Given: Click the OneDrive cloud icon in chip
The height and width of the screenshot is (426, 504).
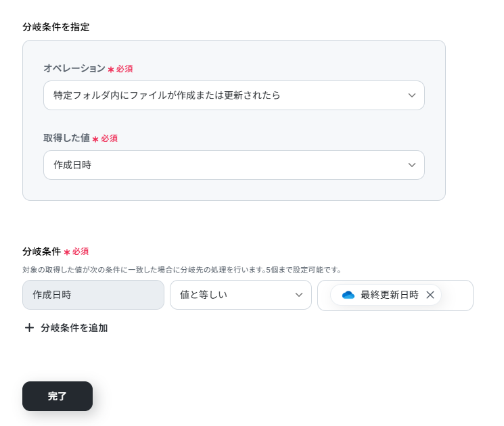Looking at the screenshot, I should coord(348,295).
